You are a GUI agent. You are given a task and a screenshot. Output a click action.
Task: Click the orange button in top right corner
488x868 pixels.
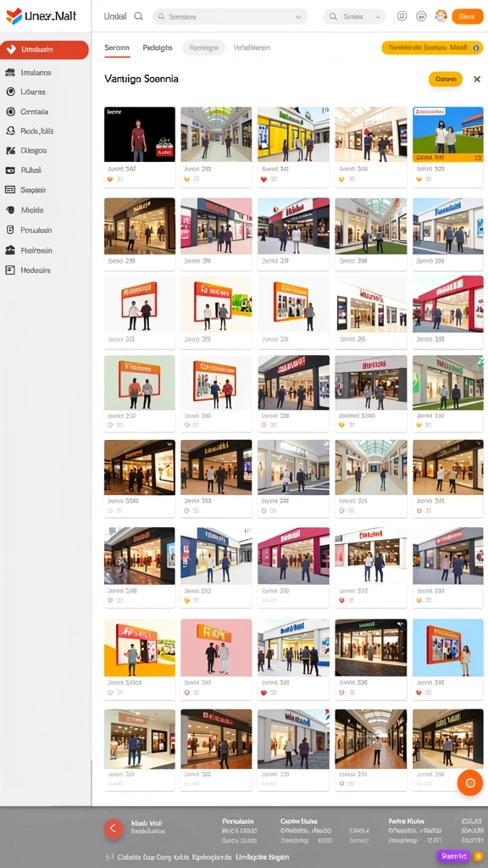pos(468,17)
